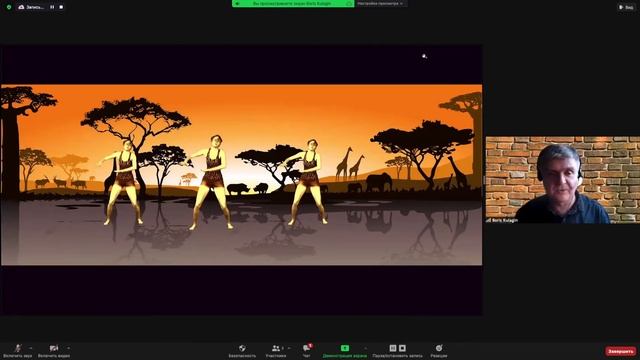Click the green screen viewing banner
Image resolution: width=640 pixels, height=360 pixels.
[x=293, y=4]
